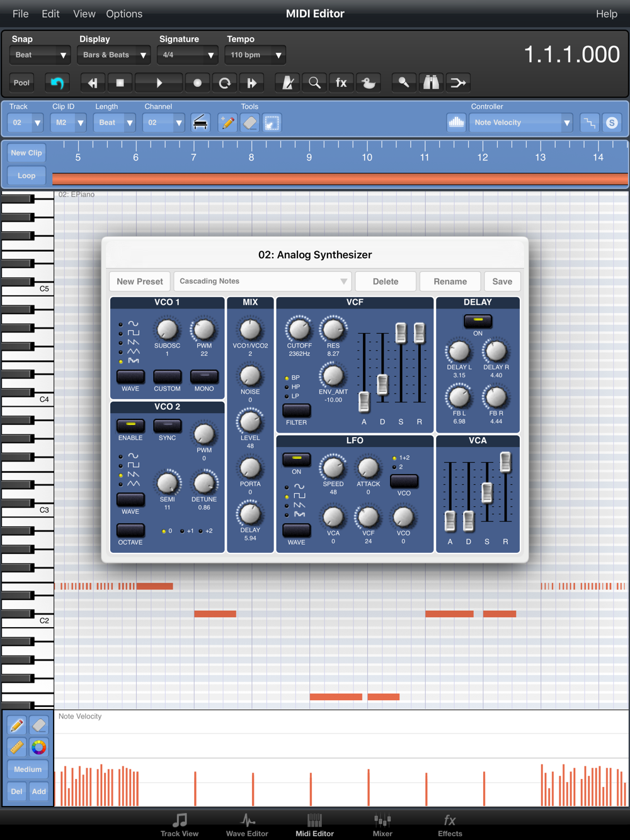630x840 pixels.
Task: Click the Loop button
Action: point(26,176)
